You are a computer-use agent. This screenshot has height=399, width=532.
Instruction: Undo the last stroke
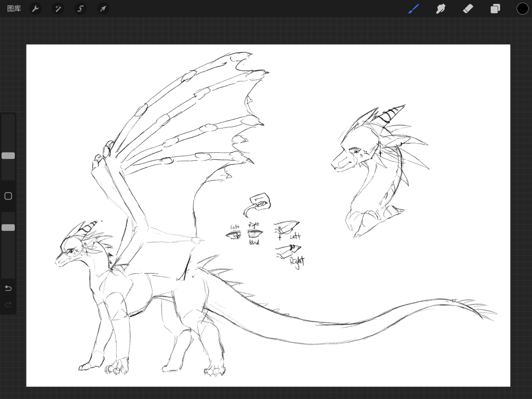(8, 288)
